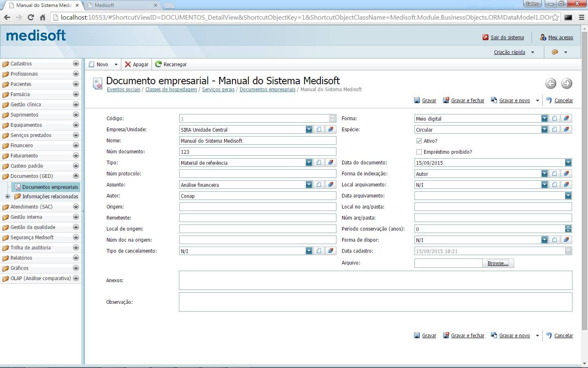588x368 pixels.
Task: Open the Espécie dropdown arrow
Action: (x=544, y=130)
